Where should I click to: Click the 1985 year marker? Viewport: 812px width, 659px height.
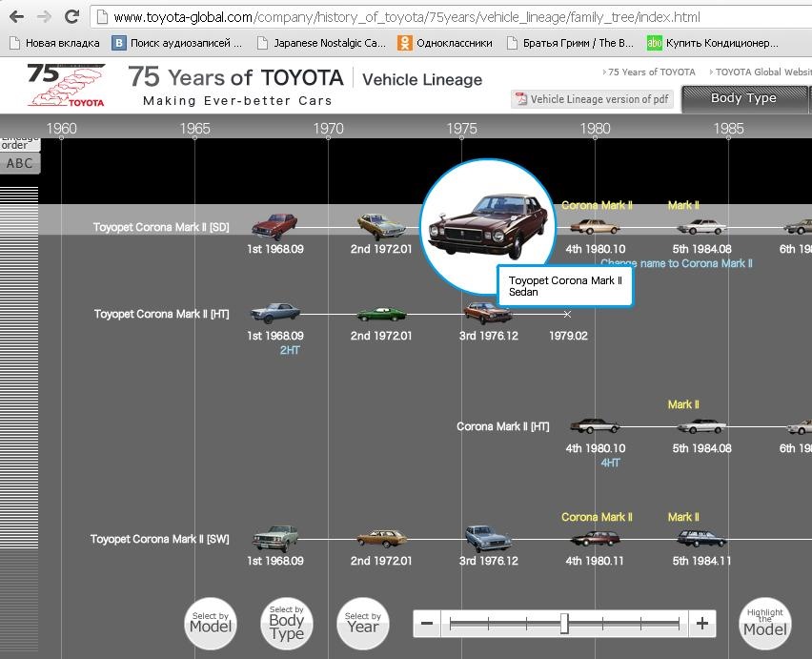coord(729,129)
